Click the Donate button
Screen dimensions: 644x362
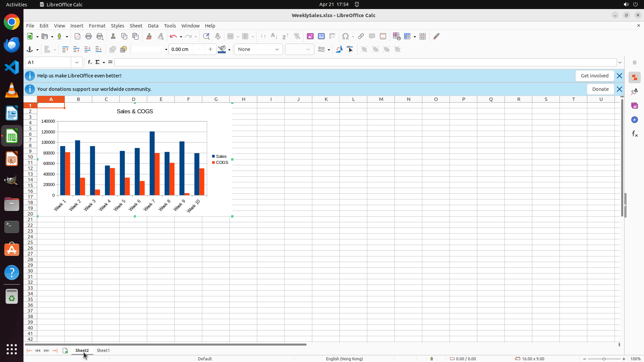600,89
